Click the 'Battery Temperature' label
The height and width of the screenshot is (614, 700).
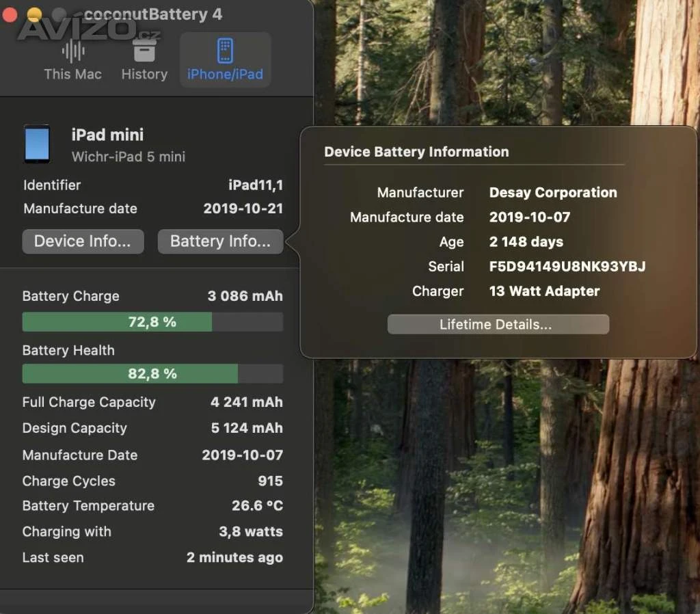pos(88,505)
